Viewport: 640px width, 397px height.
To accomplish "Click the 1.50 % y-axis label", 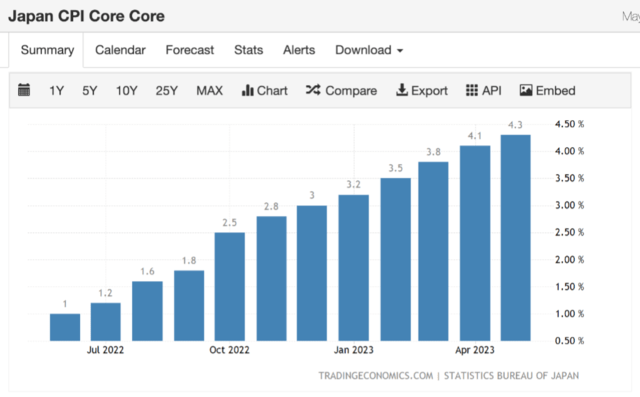I will click(569, 287).
